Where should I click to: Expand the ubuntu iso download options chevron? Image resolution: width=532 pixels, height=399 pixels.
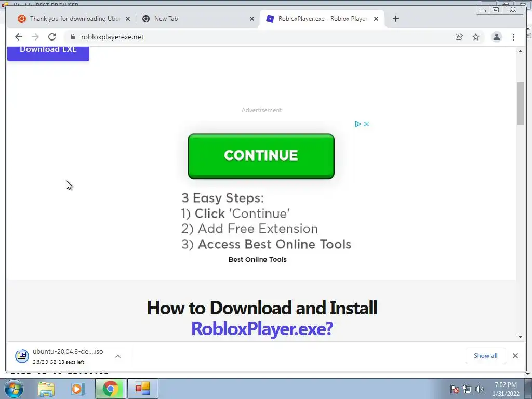coord(118,356)
